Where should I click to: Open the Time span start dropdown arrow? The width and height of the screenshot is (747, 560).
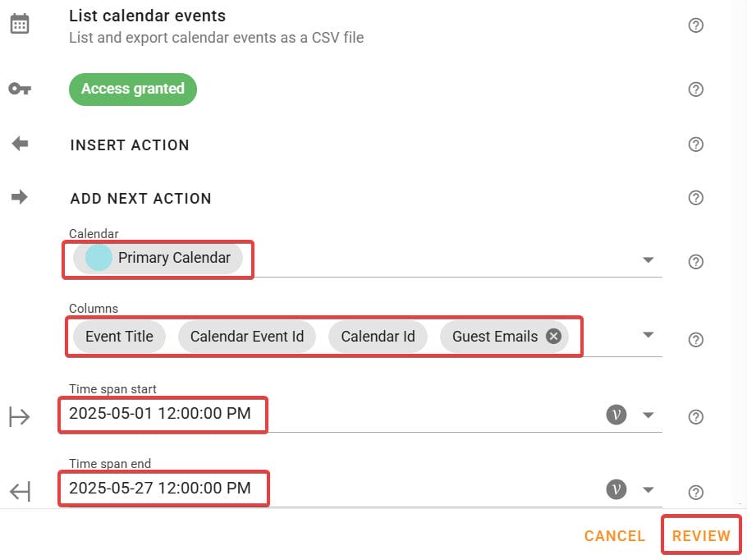point(648,415)
